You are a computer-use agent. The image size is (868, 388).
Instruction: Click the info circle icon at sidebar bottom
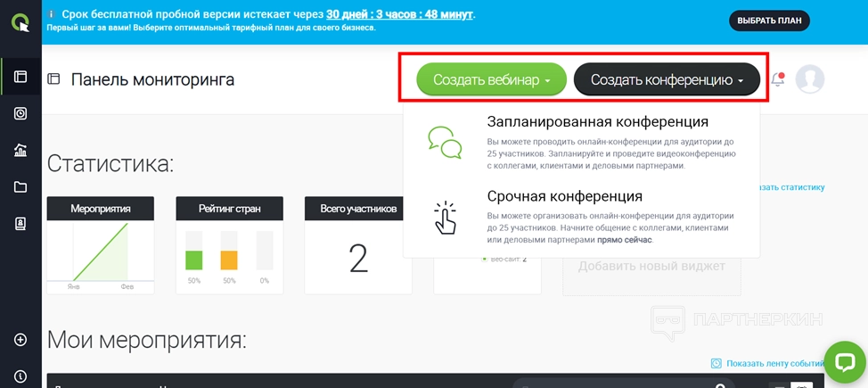point(20,376)
